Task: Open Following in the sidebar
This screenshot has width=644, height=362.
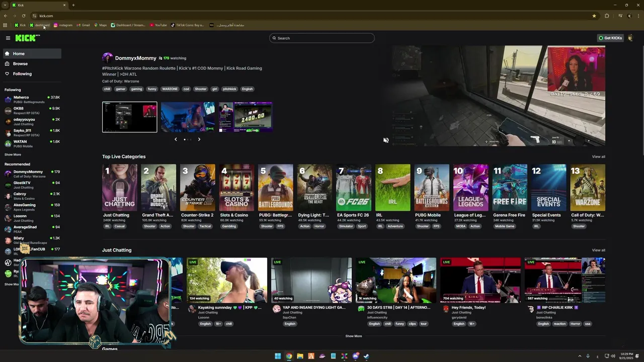Action: click(32, 74)
